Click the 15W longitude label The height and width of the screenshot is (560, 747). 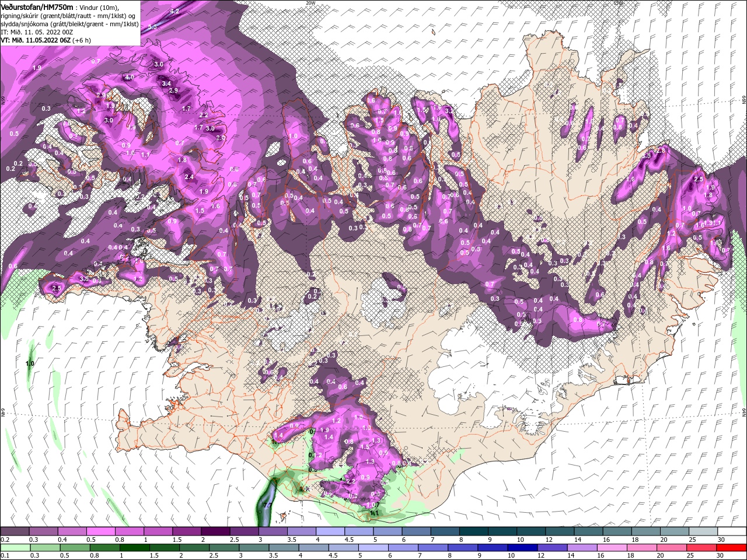[x=619, y=2]
